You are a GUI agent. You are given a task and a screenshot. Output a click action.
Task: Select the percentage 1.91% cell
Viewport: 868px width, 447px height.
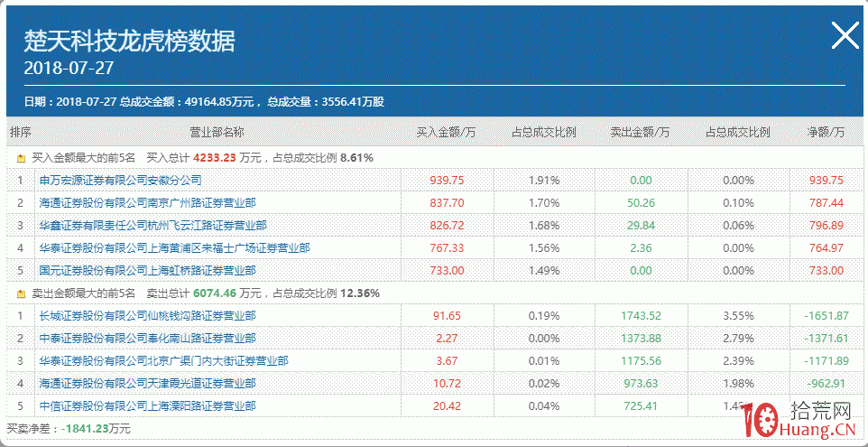point(544,180)
